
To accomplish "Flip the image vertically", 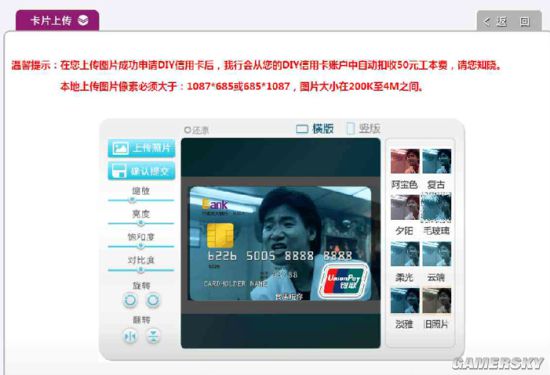I will (153, 336).
